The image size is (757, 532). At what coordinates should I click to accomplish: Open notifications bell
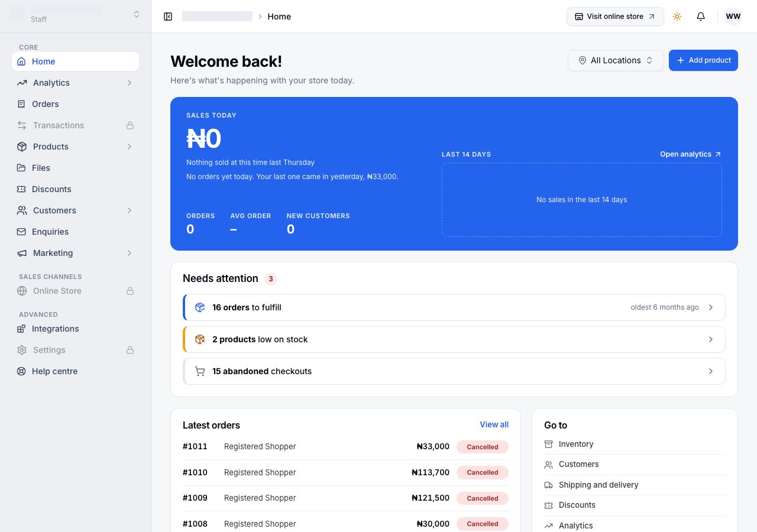click(x=701, y=17)
